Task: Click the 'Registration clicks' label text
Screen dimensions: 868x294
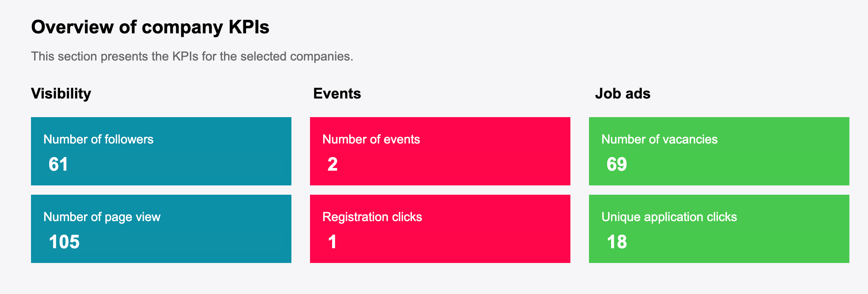Action: pyautogui.click(x=372, y=217)
